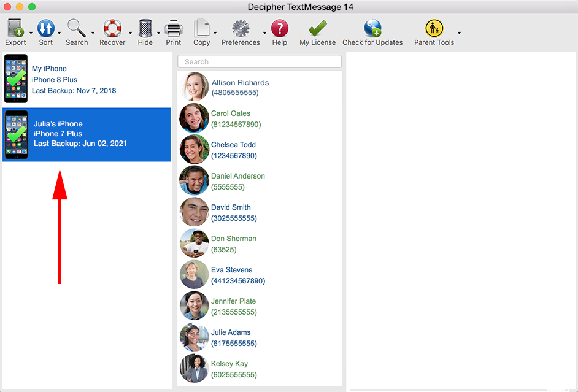Select the Sort icon in the toolbar
The image size is (578, 392).
[x=45, y=28]
